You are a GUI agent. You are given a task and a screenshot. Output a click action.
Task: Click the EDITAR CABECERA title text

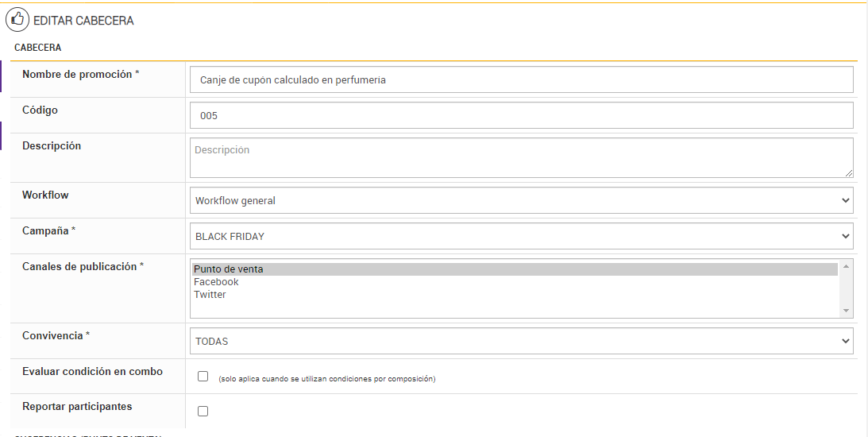83,21
